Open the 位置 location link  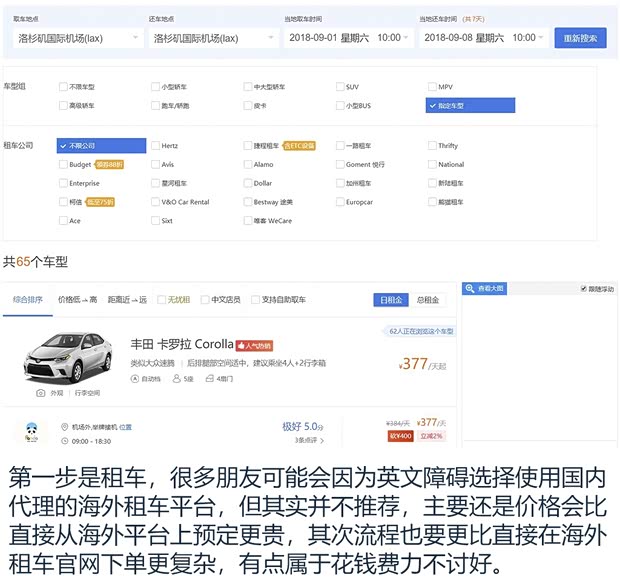(125, 427)
